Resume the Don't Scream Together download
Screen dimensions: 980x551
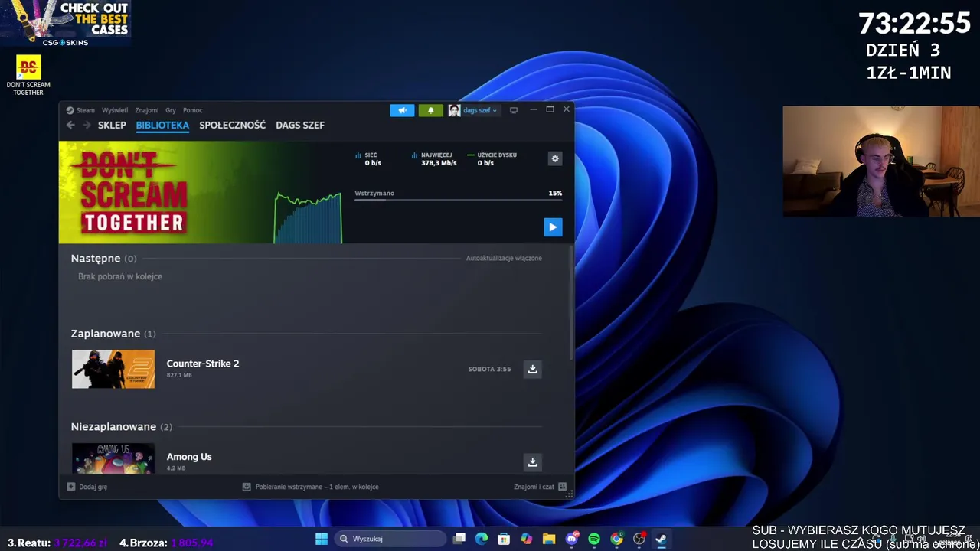(x=553, y=227)
